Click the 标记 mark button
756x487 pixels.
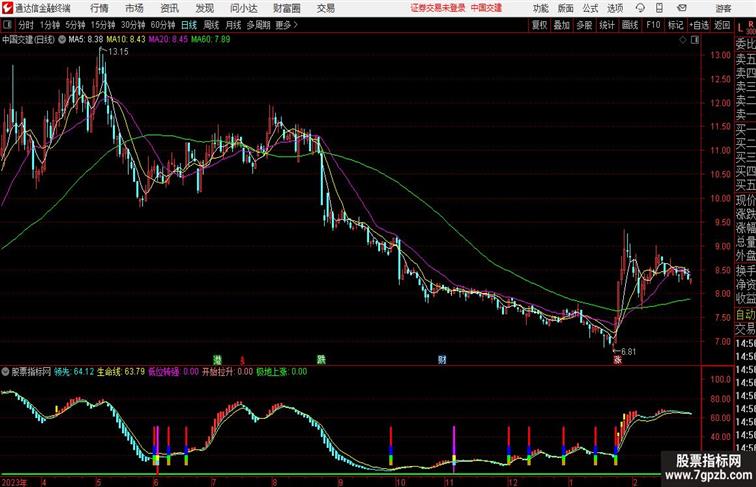click(675, 25)
